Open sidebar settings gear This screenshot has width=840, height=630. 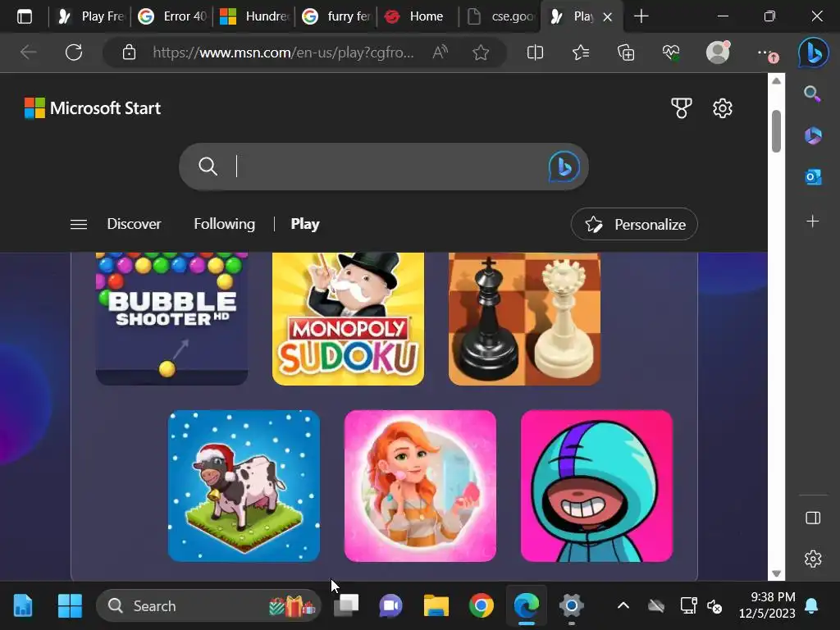[x=813, y=559]
